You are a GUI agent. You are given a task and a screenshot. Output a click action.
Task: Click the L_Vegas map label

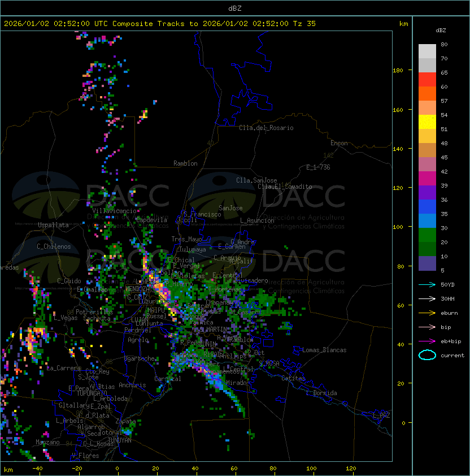[66, 318]
